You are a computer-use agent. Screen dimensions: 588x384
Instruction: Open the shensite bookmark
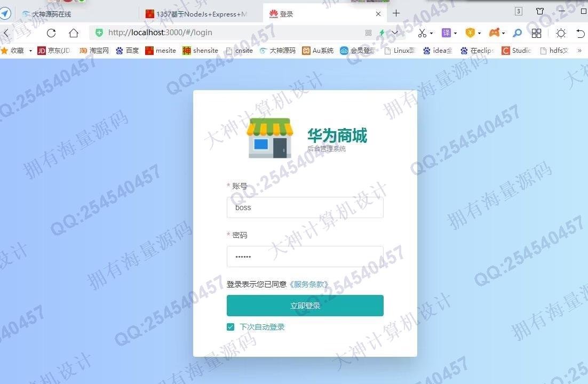click(x=200, y=51)
